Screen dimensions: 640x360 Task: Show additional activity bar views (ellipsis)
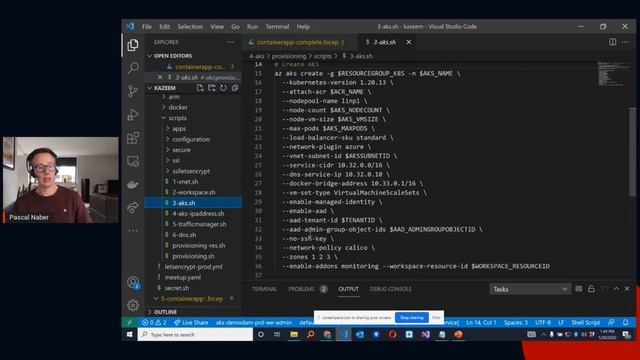pos(133,231)
